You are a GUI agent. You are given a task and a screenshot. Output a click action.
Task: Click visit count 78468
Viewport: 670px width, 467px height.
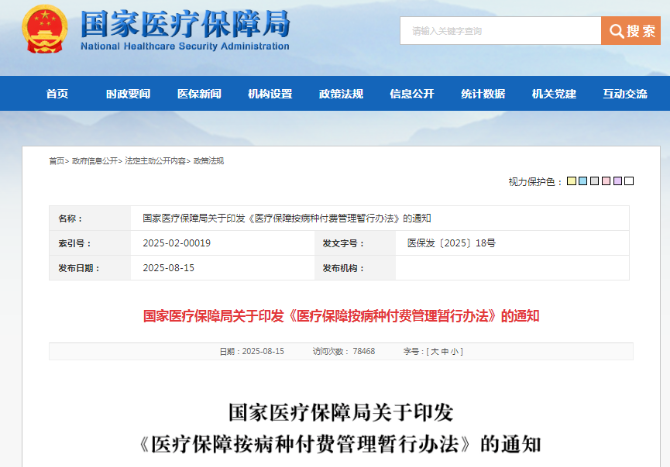[364, 351]
